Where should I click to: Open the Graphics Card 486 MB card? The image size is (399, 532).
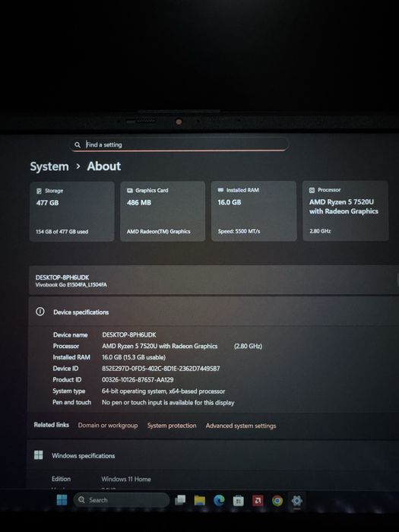point(163,211)
